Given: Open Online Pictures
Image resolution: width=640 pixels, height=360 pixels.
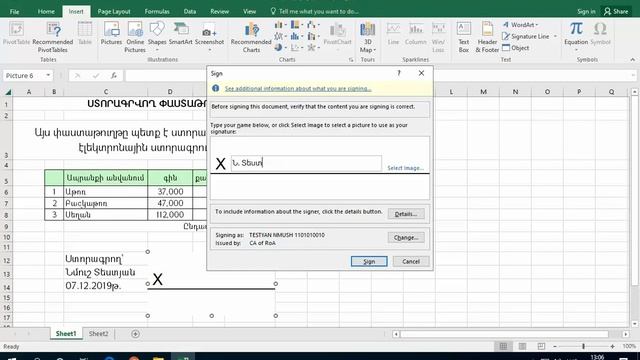Looking at the screenshot, I should (x=135, y=37).
